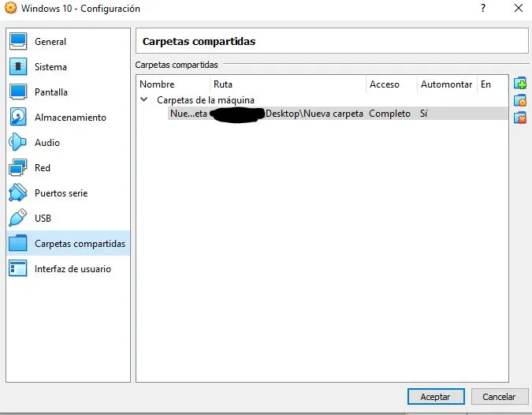Open the USB plug icon
This screenshot has width=532, height=415.
click(x=18, y=218)
